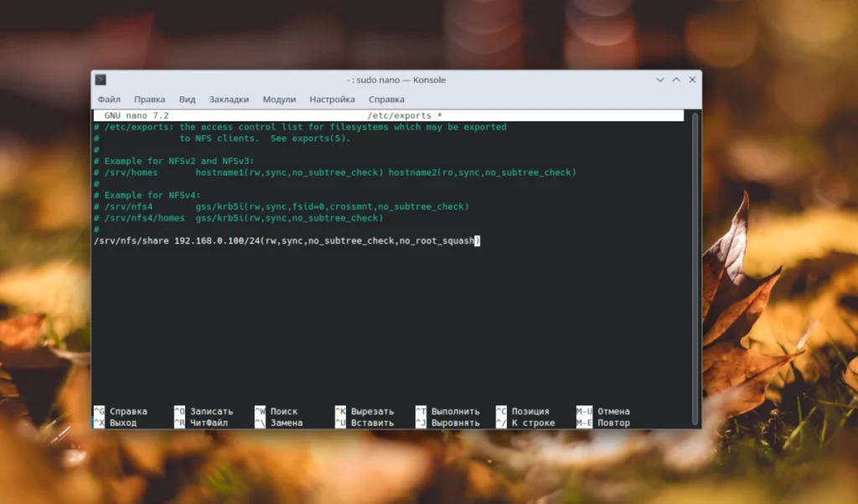Click the ^W Поиск shortcut
Screen dimensions: 858x504
click(277, 411)
